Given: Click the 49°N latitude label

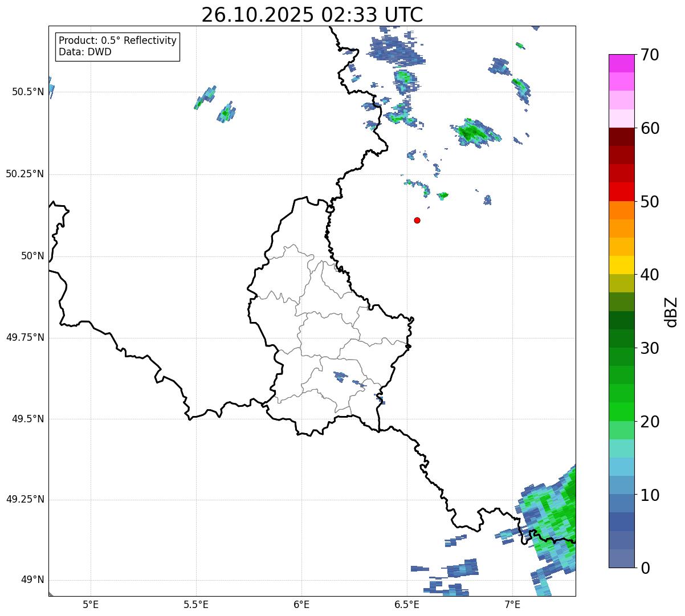Looking at the screenshot, I should tap(32, 580).
